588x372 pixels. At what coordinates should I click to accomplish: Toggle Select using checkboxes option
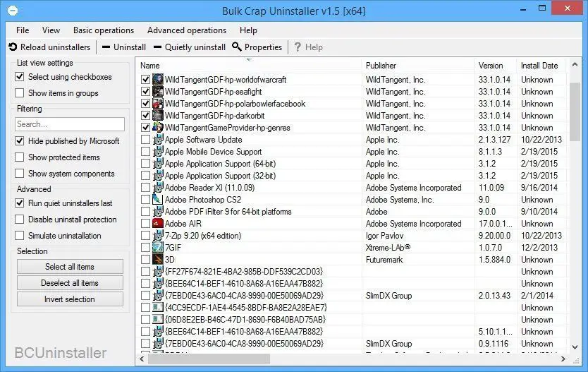[x=20, y=77]
